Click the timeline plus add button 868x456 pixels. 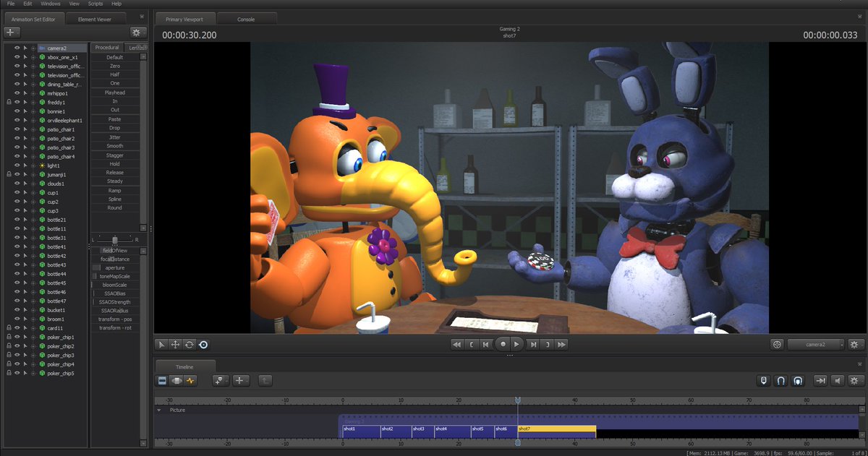click(x=240, y=380)
